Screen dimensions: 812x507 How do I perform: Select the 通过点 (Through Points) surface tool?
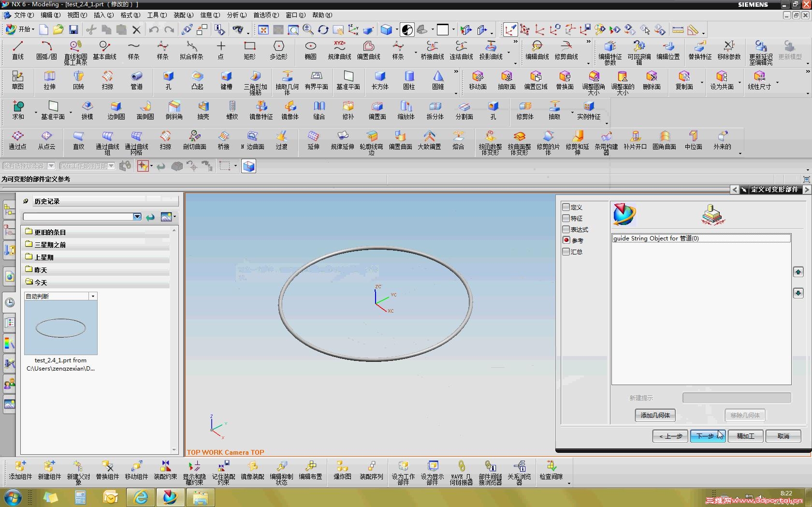[18, 140]
